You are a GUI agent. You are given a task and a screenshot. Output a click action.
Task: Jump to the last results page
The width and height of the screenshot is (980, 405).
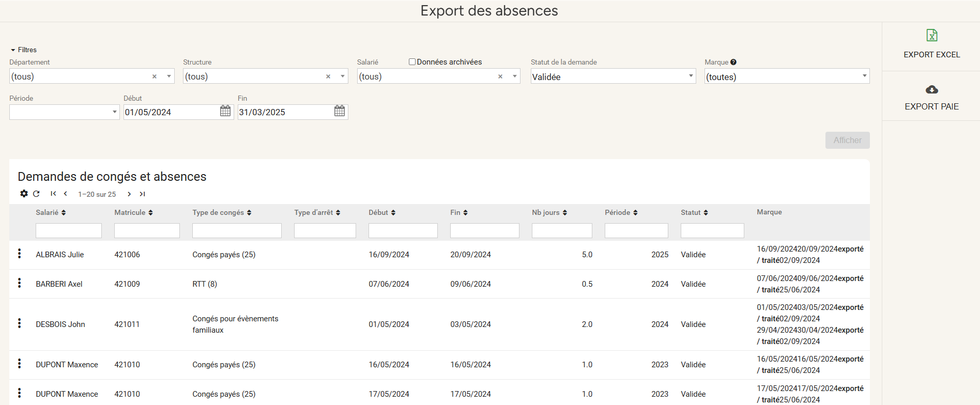[142, 194]
